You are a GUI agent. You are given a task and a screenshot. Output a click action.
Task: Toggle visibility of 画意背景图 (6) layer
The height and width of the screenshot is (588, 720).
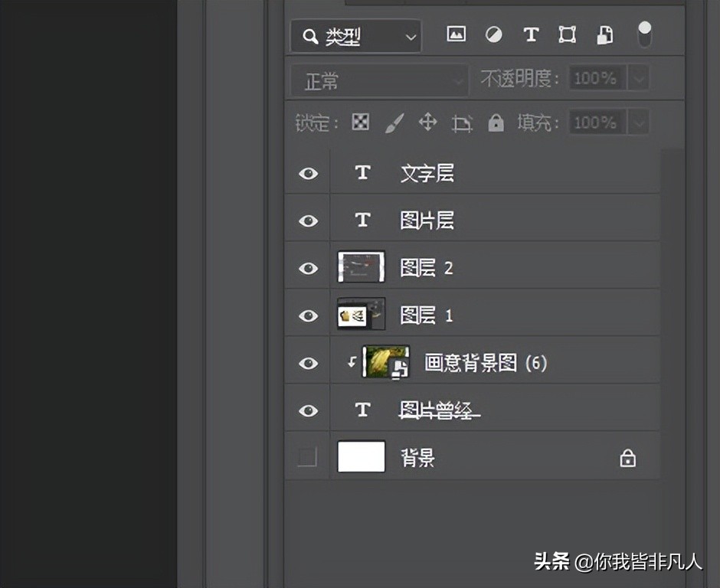click(307, 362)
